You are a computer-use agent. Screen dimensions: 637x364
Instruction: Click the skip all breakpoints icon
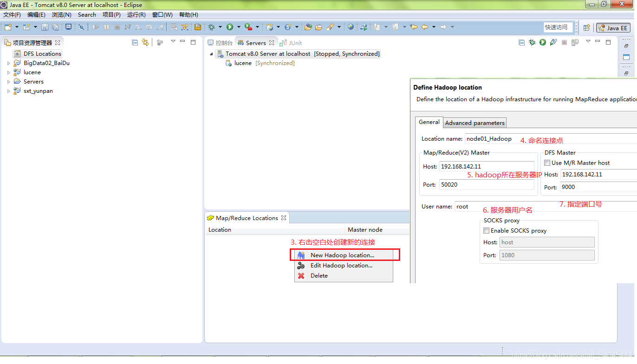(x=81, y=27)
